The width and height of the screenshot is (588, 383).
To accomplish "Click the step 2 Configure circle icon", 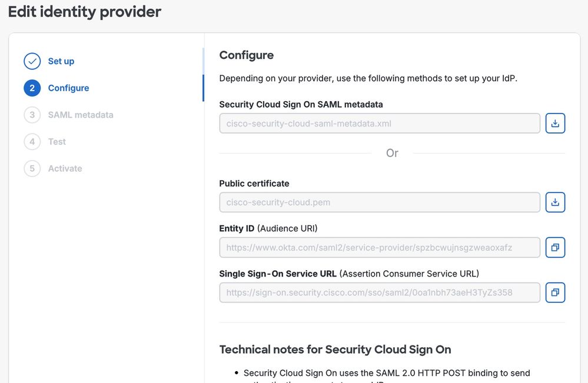I will (32, 88).
